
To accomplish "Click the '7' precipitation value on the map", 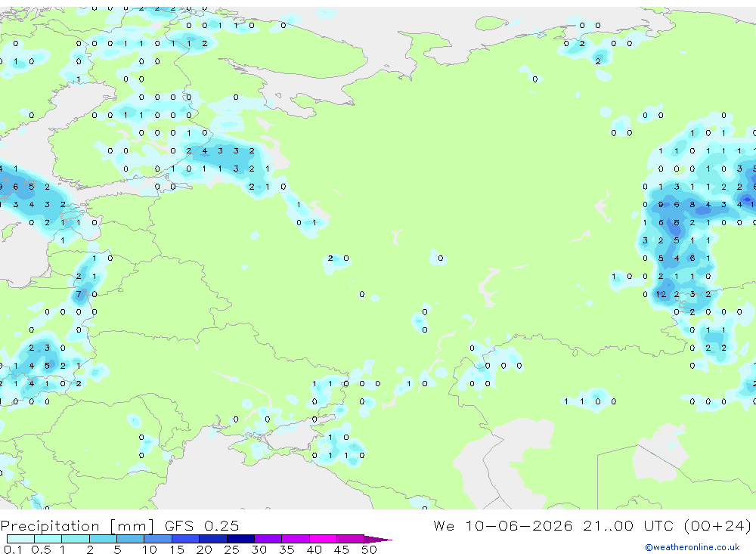I will (79, 294).
